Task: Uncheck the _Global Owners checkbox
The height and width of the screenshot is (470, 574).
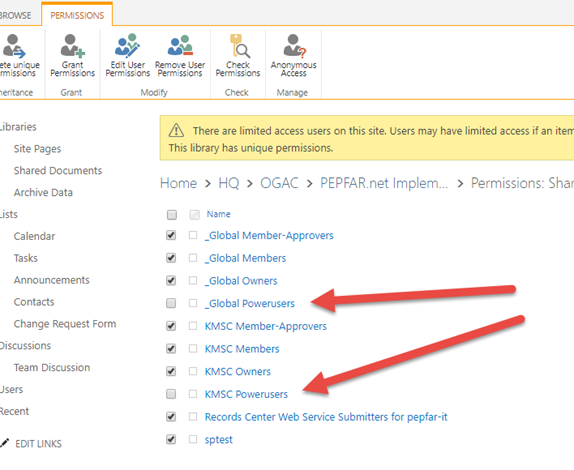Action: [x=171, y=280]
